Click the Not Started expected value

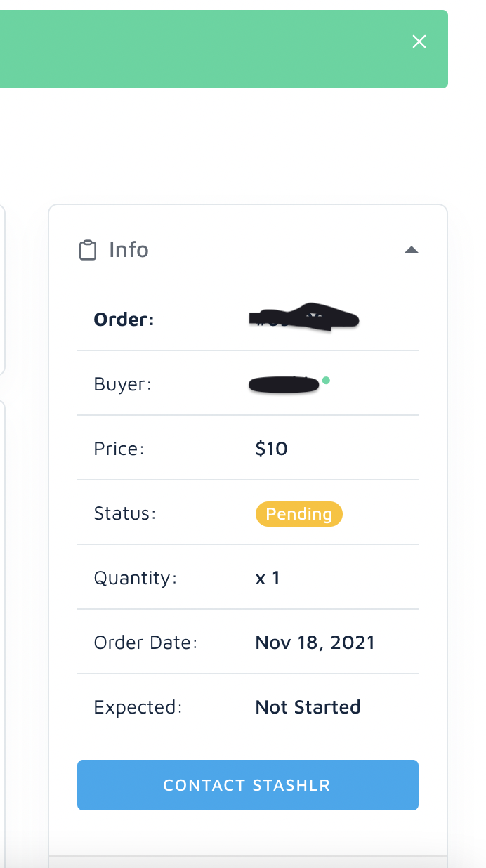(x=308, y=707)
